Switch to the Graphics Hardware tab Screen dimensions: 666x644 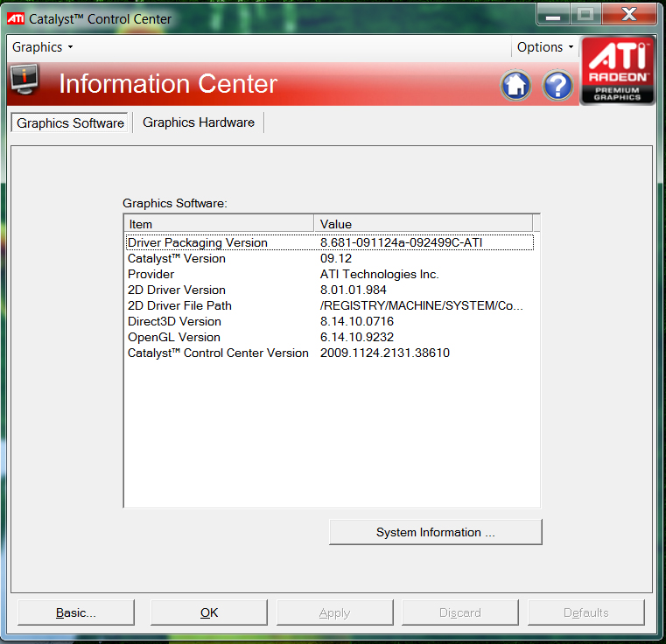tap(199, 122)
